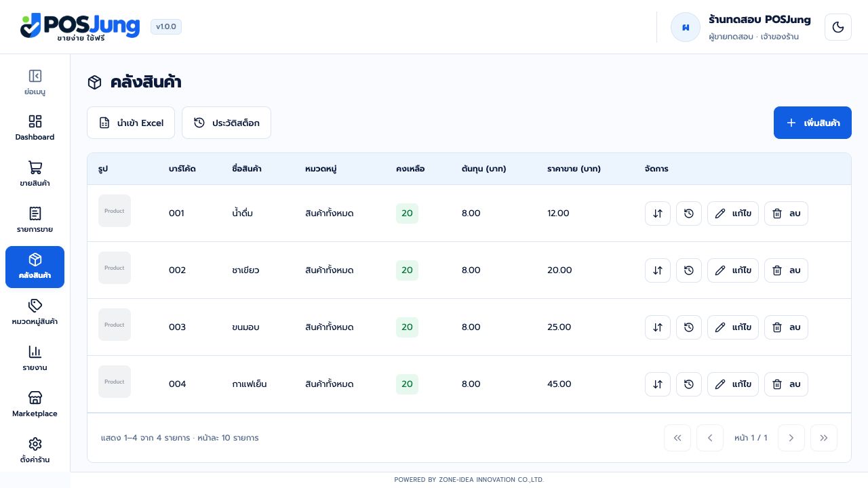View history icon for กาแฟเย็น row
This screenshot has width=868, height=488.
[689, 384]
